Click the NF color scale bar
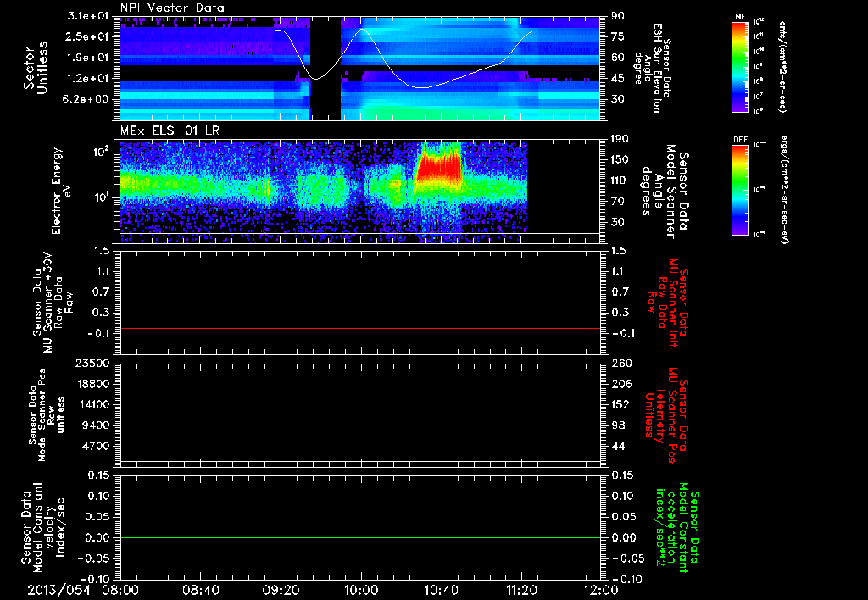 point(741,66)
